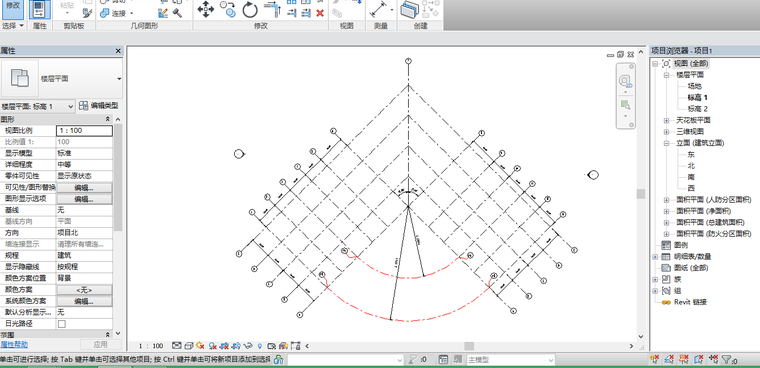Toggle Shadows icon in view control bar
760x368 pixels.
pos(213,346)
